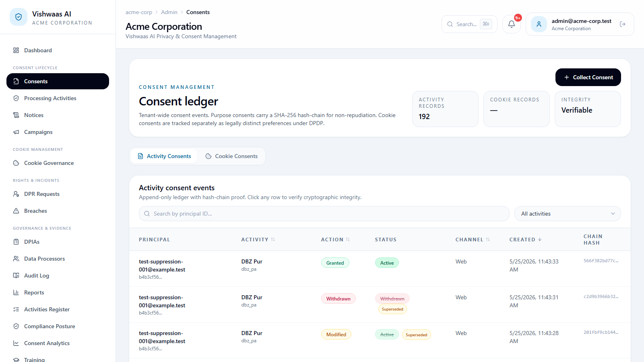Viewport: 644px width, 362px height.
Task: Click Admin breadcrumb link
Action: [169, 12]
